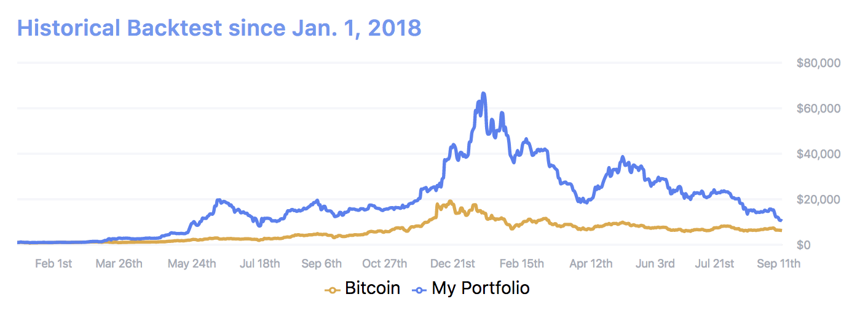Select the Apr 12th date label
868x326 pixels.
pos(591,264)
